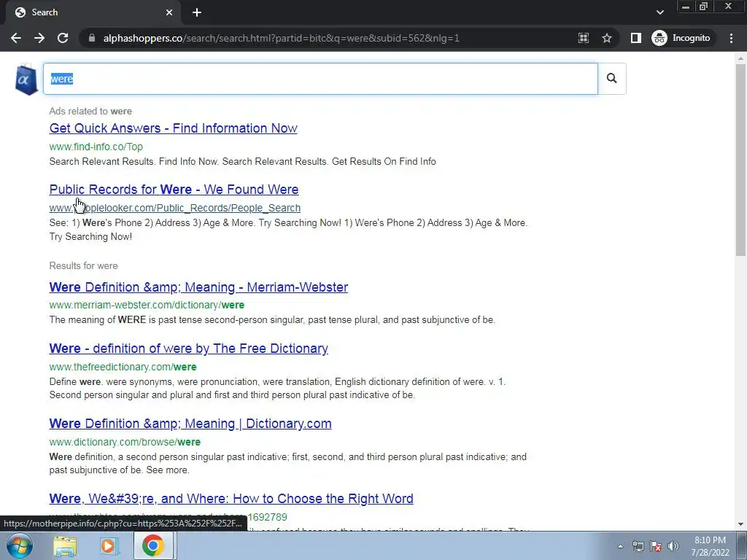Toggle the Chrome side panel icon
This screenshot has width=747, height=560.
(x=635, y=38)
